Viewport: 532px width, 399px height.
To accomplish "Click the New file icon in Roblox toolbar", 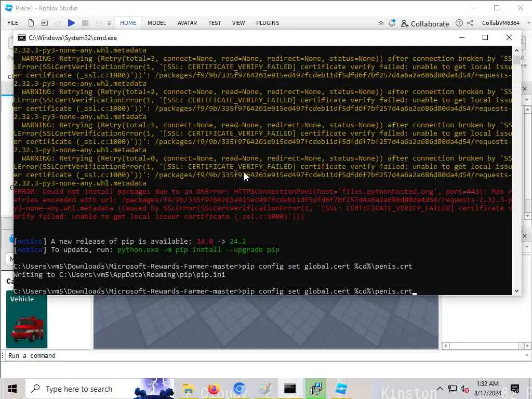I will point(31,23).
